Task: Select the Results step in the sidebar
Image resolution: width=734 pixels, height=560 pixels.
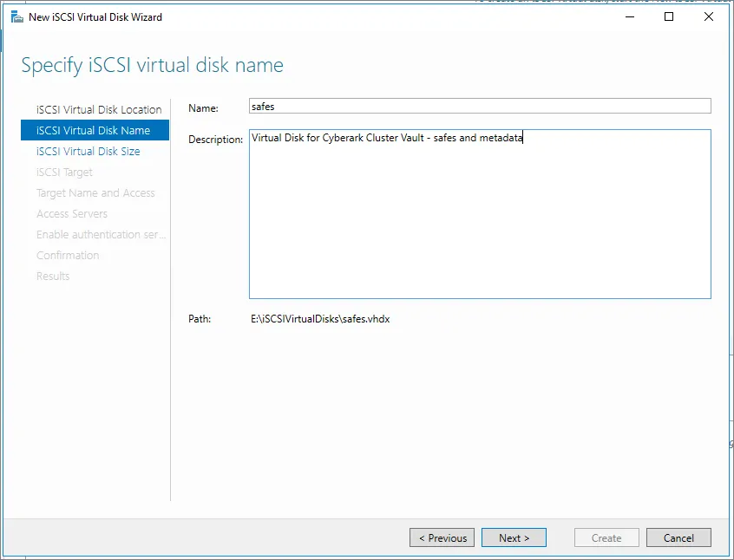Action: point(53,277)
